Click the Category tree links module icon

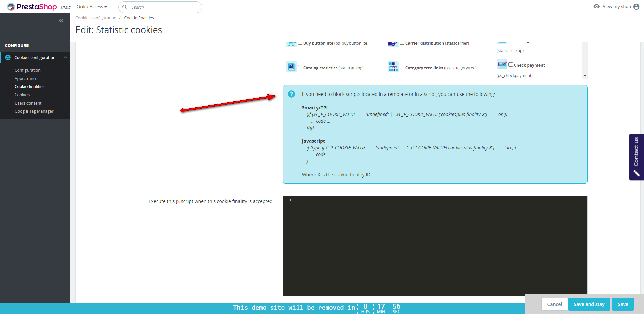pyautogui.click(x=393, y=67)
